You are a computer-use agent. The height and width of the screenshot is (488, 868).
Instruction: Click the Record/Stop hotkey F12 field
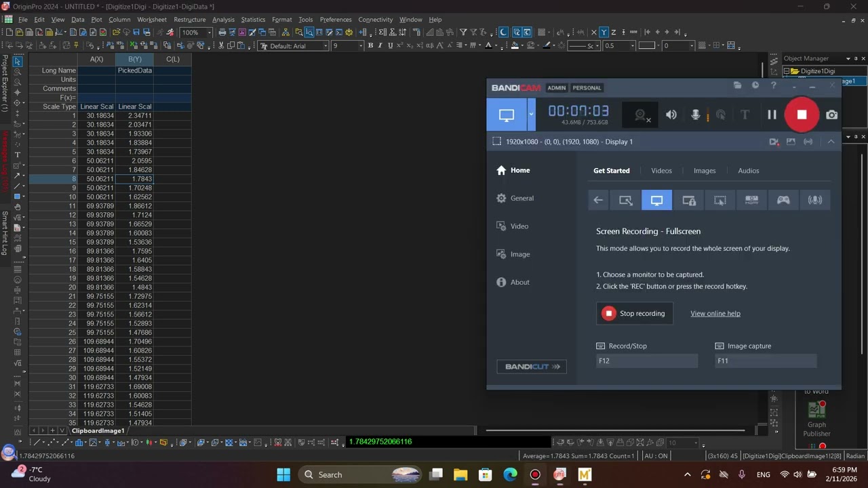(647, 361)
